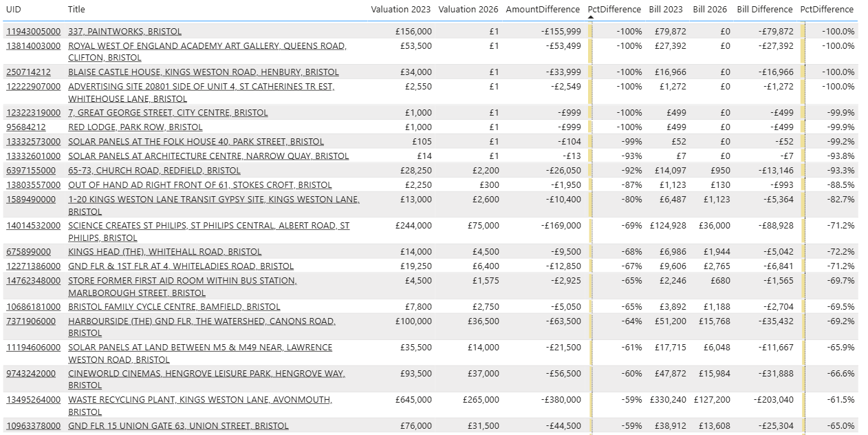Click 65-73, Church Road, Redfield link

(x=154, y=171)
